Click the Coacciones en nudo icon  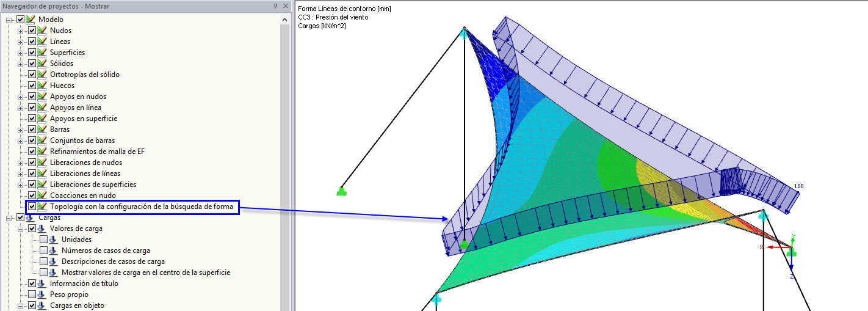pos(42,196)
